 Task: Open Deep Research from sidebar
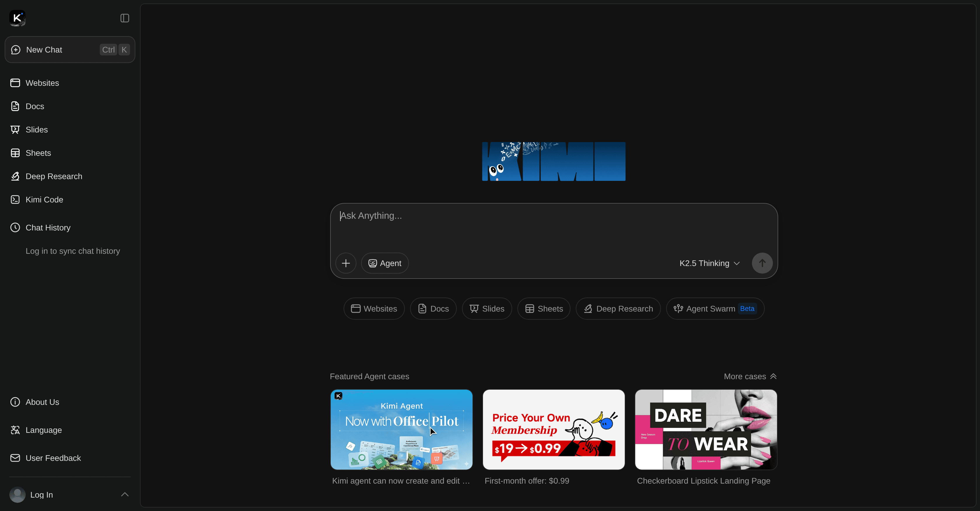54,176
